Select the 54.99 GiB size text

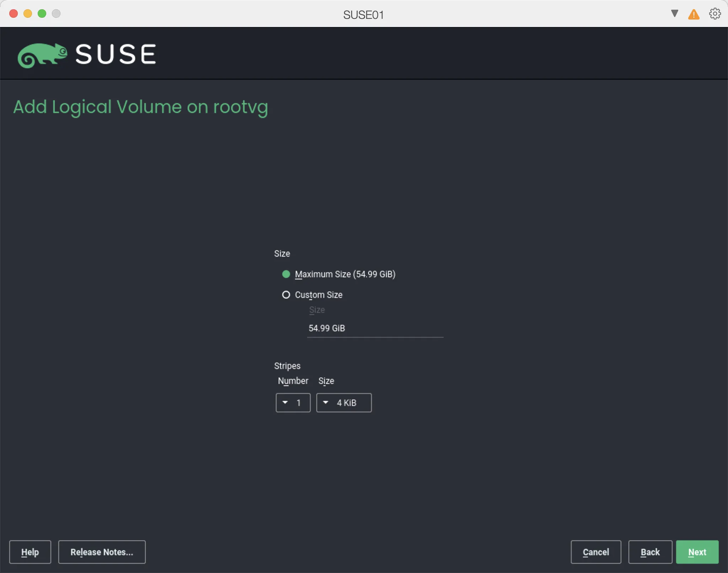(x=326, y=328)
